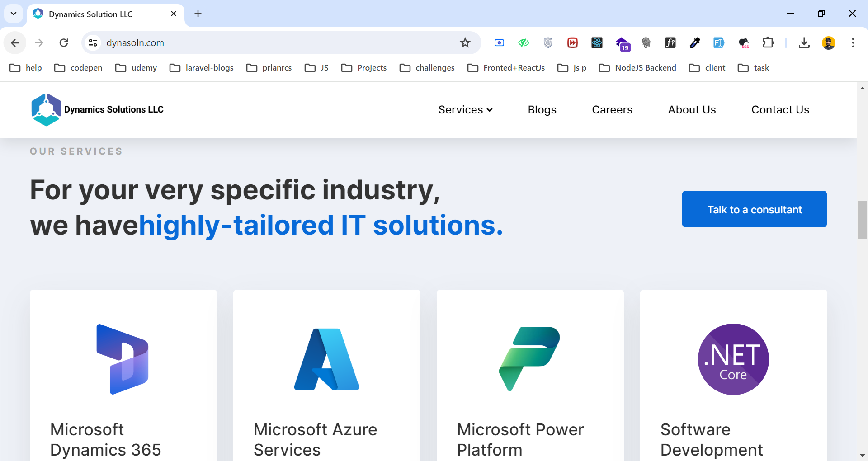Open the new tab plus button

pyautogui.click(x=198, y=14)
